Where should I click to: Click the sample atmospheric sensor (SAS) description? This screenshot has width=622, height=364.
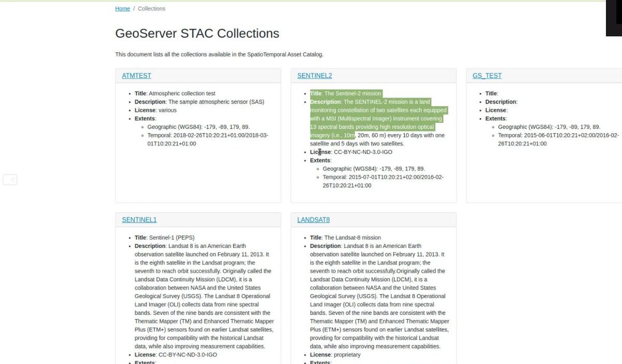tap(200, 102)
